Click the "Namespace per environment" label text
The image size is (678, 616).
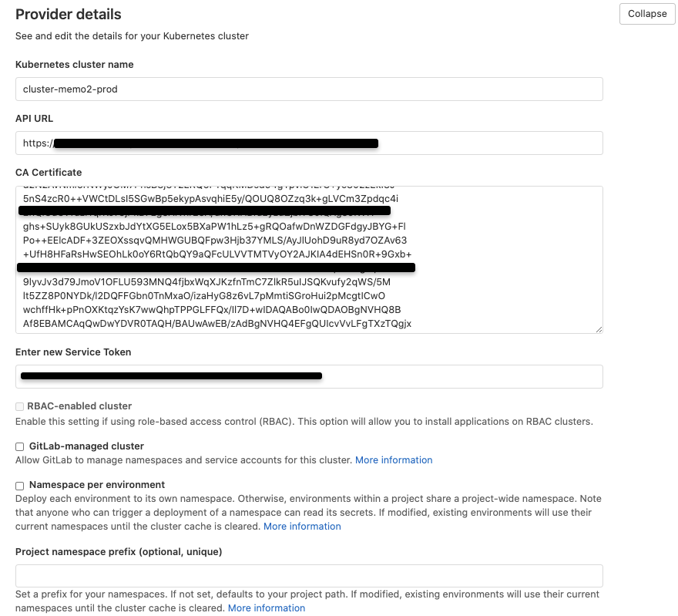pos(97,485)
